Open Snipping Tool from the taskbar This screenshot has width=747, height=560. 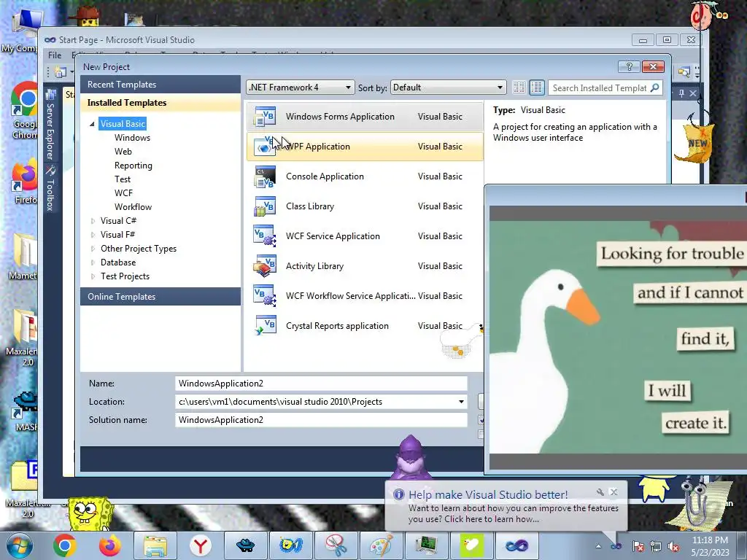coord(336,545)
